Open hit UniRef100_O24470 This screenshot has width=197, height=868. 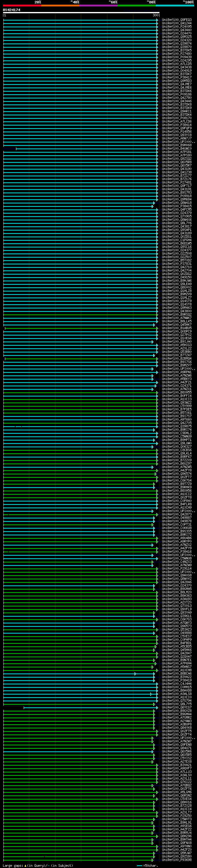(177, 33)
